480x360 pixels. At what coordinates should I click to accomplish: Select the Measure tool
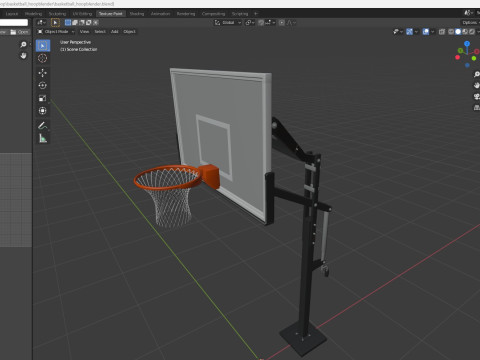(43, 138)
